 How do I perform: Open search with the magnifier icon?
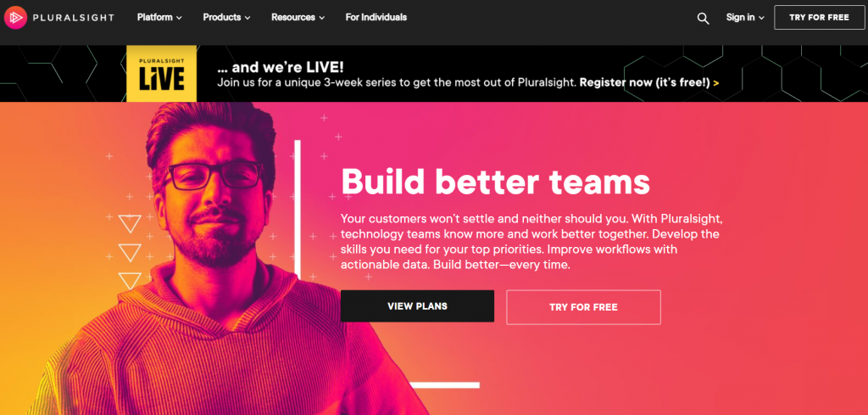(x=703, y=19)
